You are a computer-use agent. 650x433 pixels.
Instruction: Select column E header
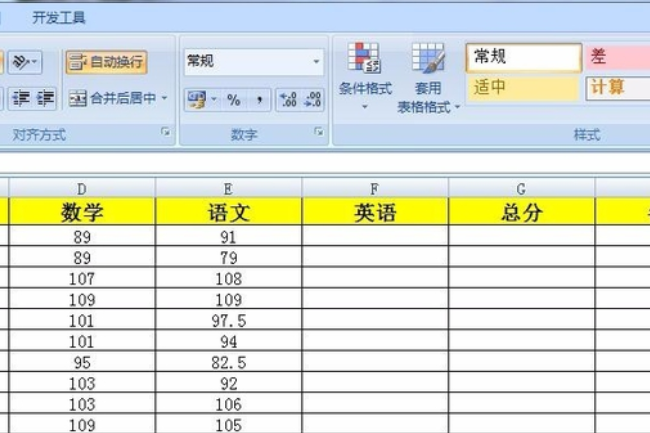228,189
